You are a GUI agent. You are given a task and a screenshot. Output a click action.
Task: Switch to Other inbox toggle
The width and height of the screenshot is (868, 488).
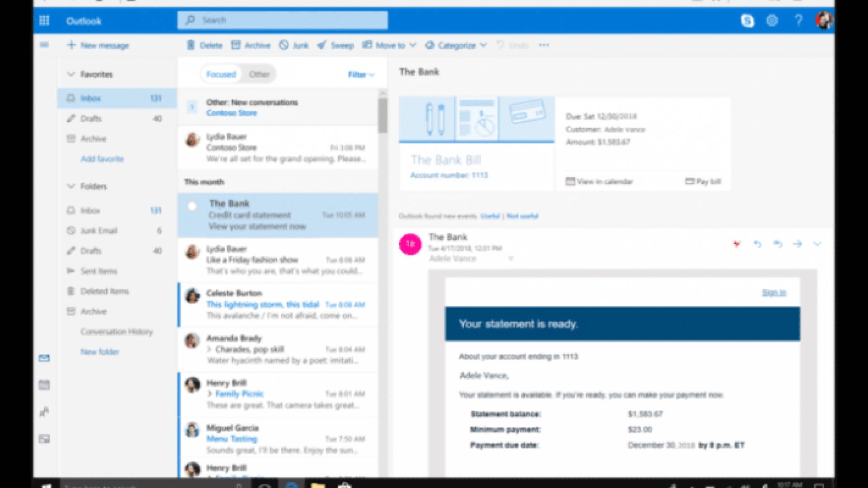(259, 75)
